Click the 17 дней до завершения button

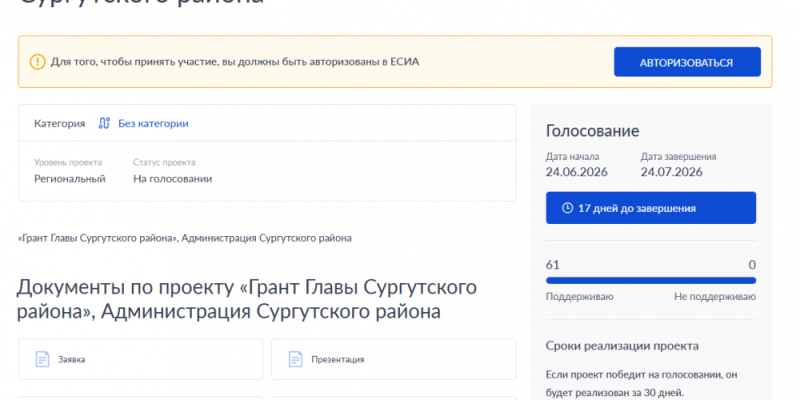click(651, 208)
